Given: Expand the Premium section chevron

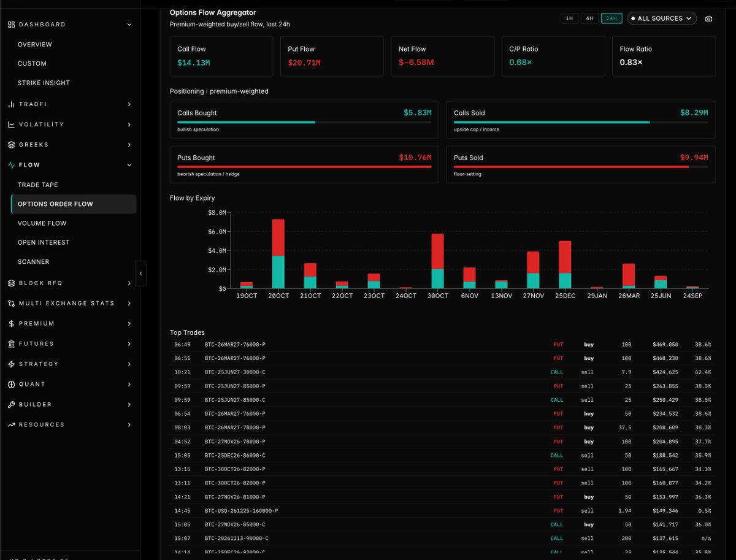Looking at the screenshot, I should tap(129, 324).
